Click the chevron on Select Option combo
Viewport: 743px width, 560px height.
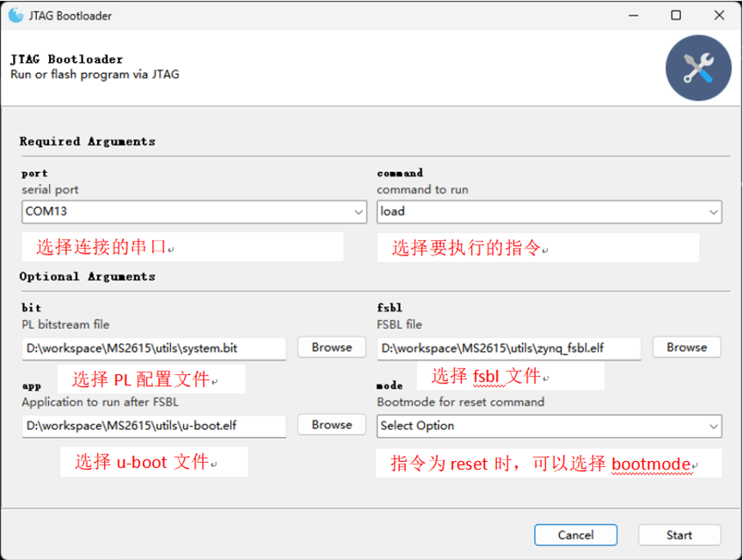click(x=714, y=427)
